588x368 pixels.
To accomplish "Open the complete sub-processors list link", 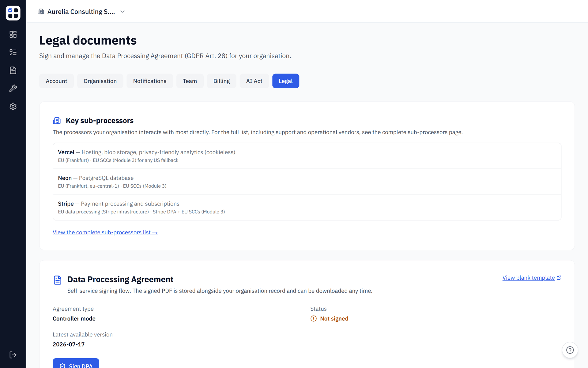I will 105,232.
